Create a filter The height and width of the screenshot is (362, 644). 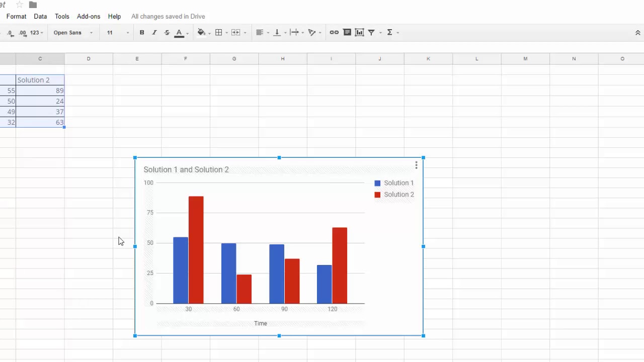point(371,33)
